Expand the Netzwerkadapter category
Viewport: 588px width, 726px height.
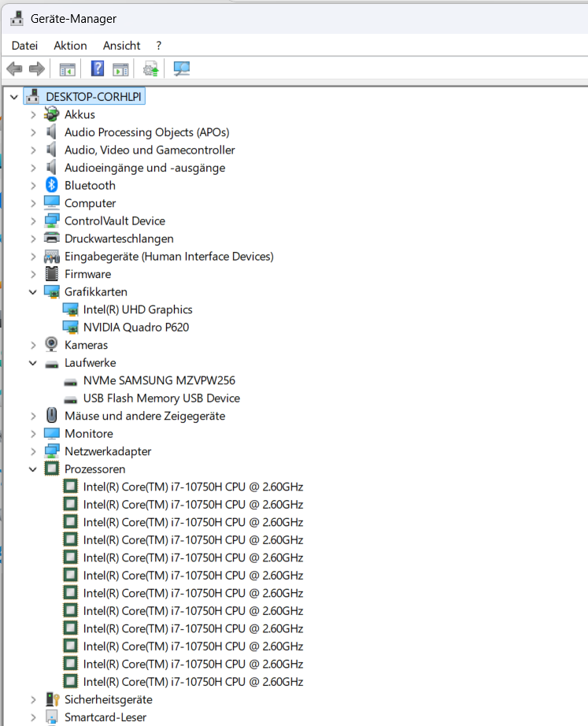[x=33, y=451]
